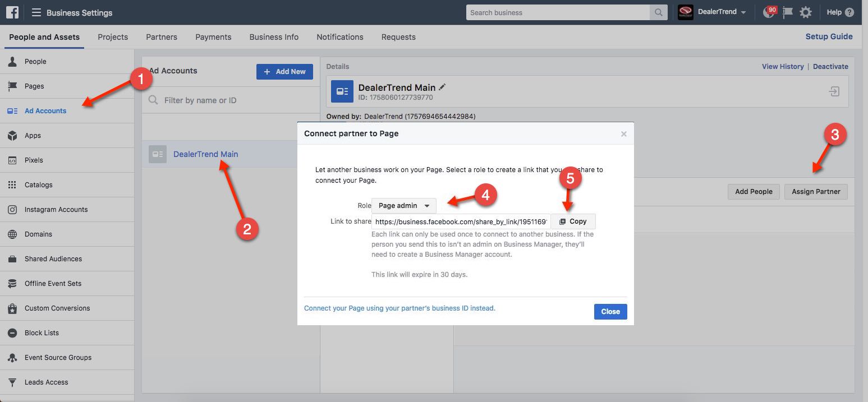The width and height of the screenshot is (868, 402).
Task: Click the Leads Access funnel icon
Action: (x=12, y=382)
